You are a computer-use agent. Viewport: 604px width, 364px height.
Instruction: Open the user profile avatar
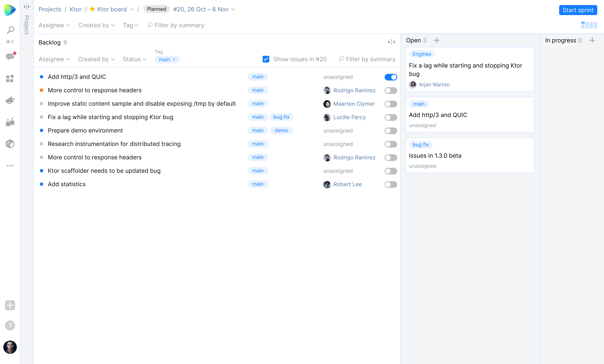coord(10,347)
